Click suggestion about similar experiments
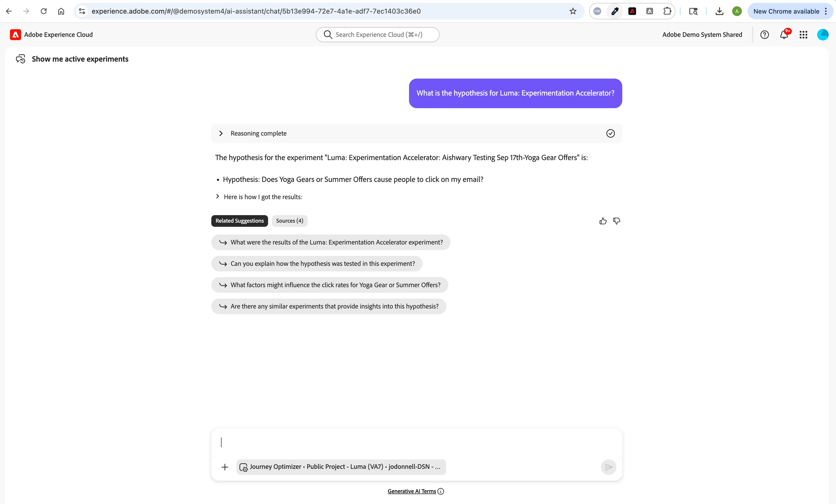 click(x=328, y=306)
